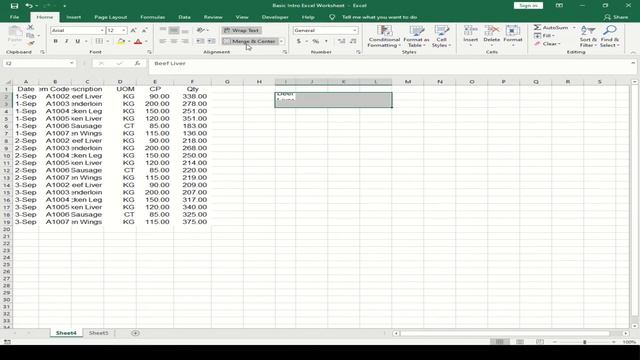Screen dimensions: 640x360
Task: Click the Paste clipboard icon
Action: (x=15, y=34)
